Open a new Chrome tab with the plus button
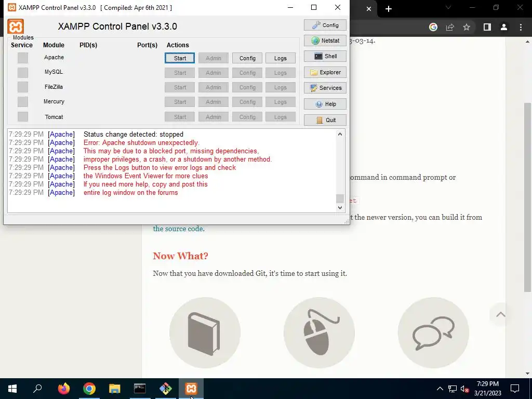 389,9
